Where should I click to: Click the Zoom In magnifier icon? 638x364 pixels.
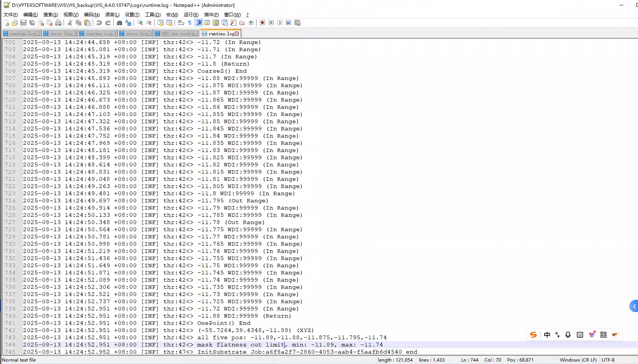[x=140, y=23]
